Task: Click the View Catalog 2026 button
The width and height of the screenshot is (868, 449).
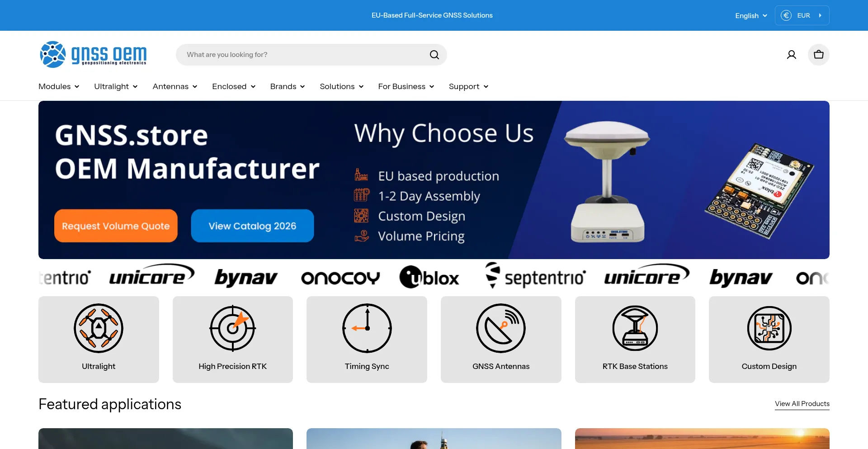Action: click(252, 226)
